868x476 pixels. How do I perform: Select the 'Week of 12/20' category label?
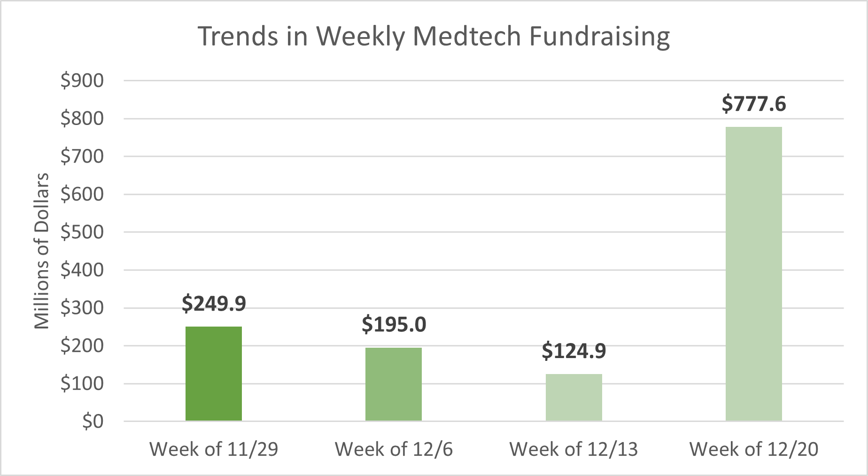(753, 449)
